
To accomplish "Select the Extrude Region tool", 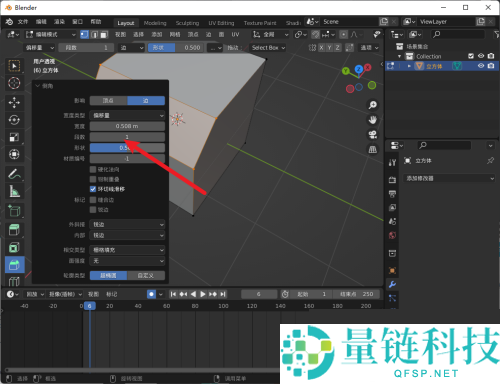I will [14, 230].
